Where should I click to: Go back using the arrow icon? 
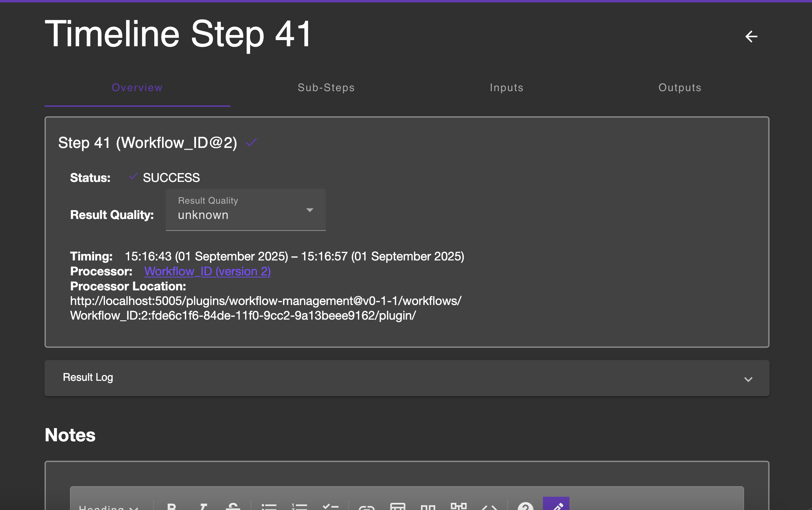(x=751, y=36)
